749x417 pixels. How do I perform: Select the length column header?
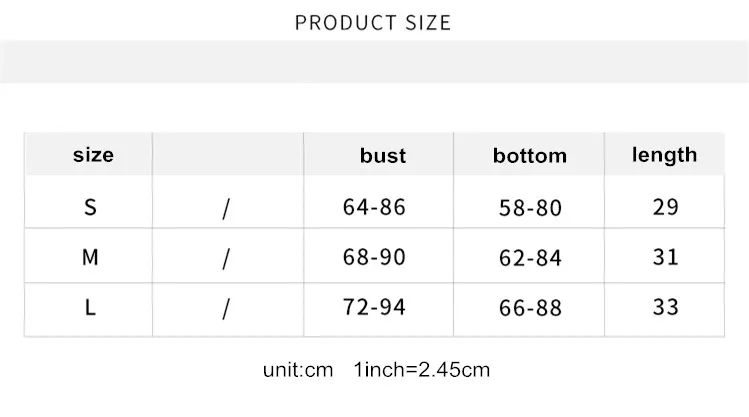[664, 155]
